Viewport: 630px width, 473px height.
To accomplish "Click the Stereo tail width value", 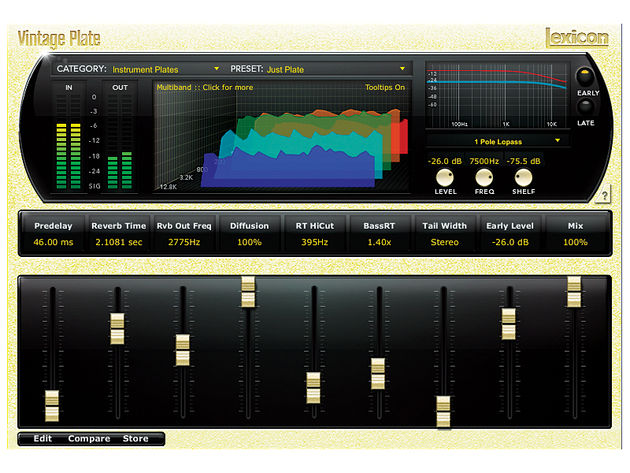I will point(444,242).
